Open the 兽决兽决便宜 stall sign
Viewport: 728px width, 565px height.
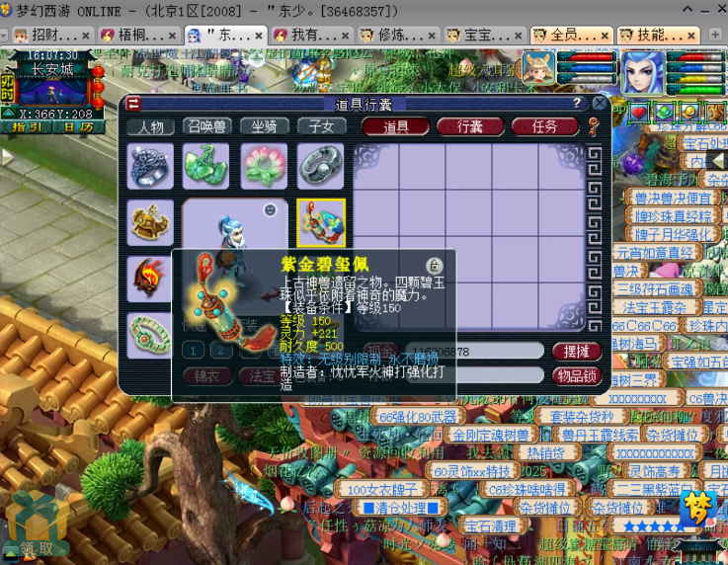(x=673, y=199)
